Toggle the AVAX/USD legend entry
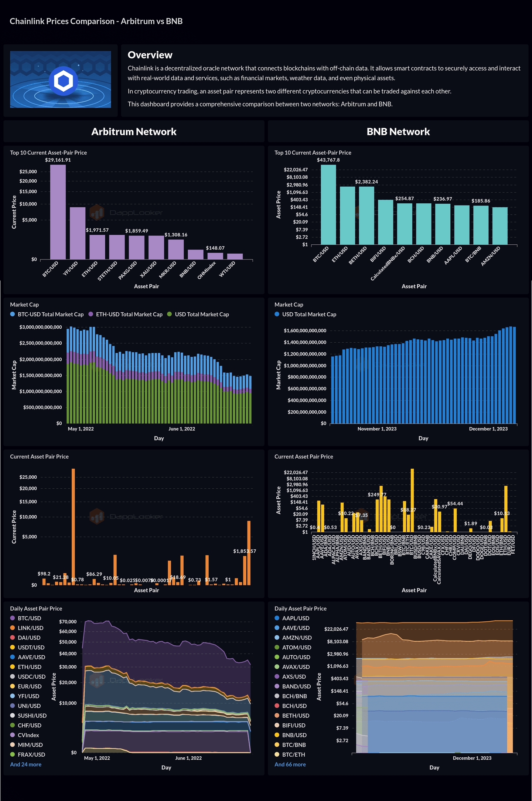532x801 pixels. tap(292, 667)
